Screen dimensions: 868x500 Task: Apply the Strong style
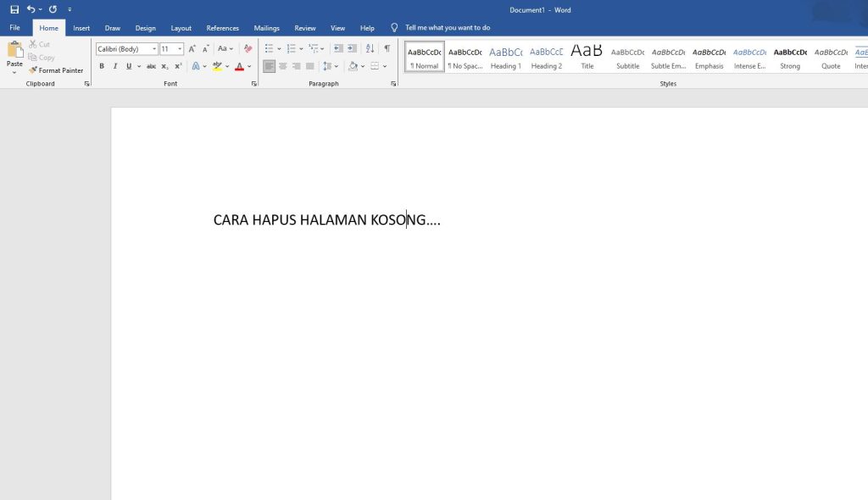790,57
